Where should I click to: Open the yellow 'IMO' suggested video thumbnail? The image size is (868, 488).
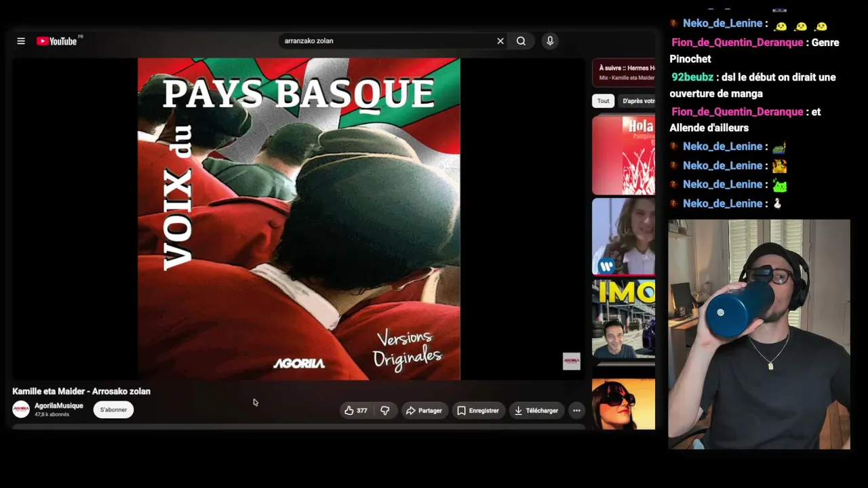tap(624, 319)
